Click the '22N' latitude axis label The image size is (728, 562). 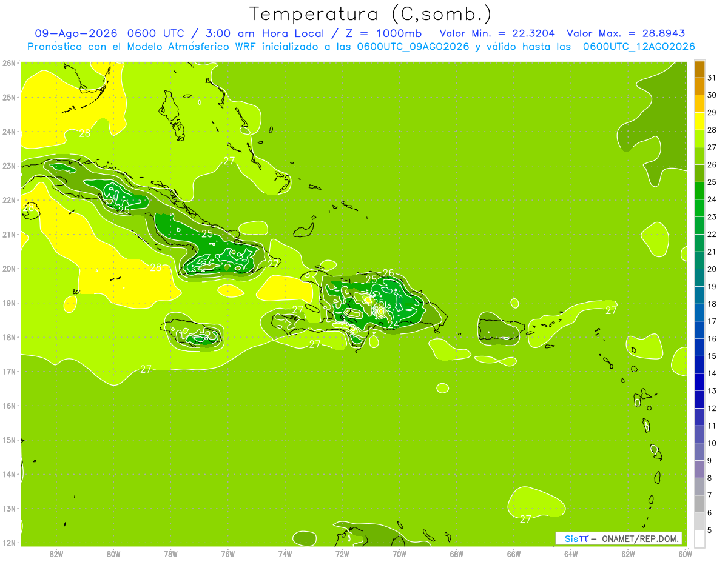(8, 200)
